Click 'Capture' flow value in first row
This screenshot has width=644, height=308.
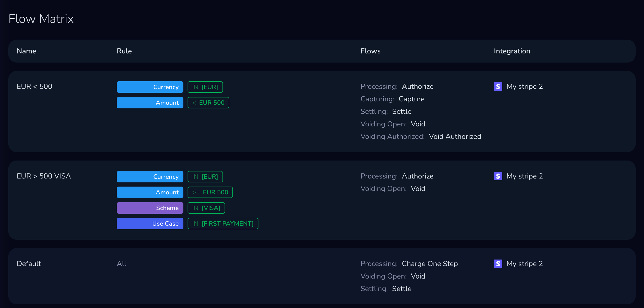point(411,99)
